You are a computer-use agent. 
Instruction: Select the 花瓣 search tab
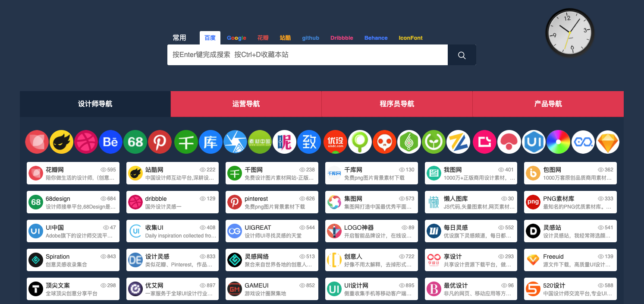[x=263, y=38]
